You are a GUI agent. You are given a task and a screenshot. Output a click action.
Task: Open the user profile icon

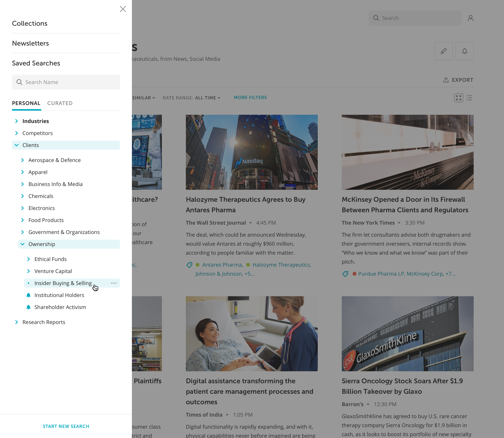pos(470,18)
